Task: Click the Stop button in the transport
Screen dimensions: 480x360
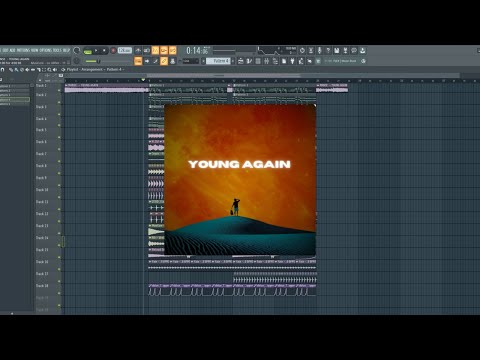Action: (x=104, y=51)
